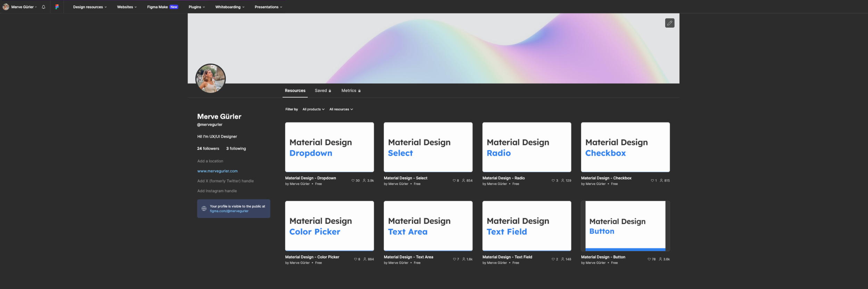
Task: Click Add a location field
Action: coord(210,161)
